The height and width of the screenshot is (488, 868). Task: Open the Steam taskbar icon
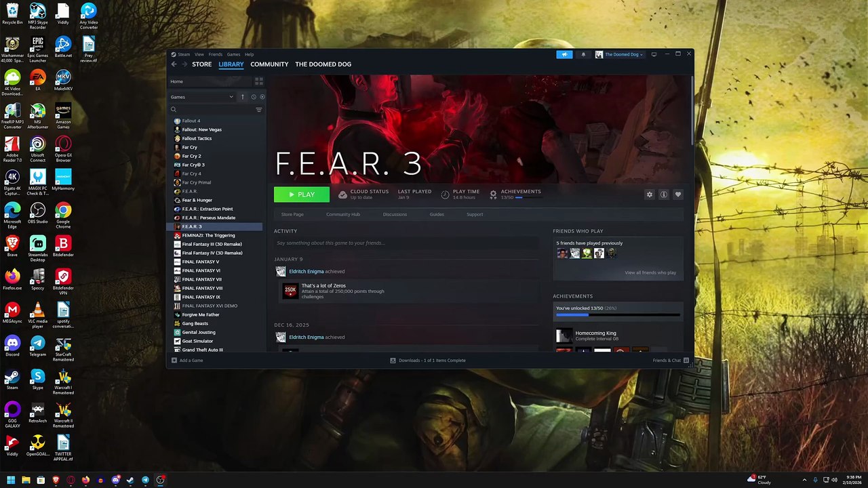(x=130, y=480)
